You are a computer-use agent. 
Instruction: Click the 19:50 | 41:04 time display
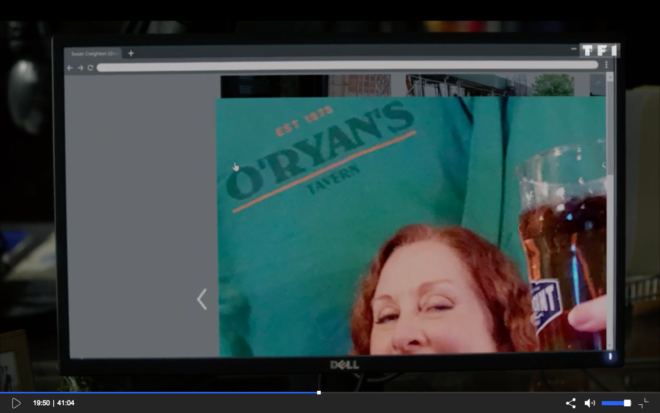click(53, 403)
